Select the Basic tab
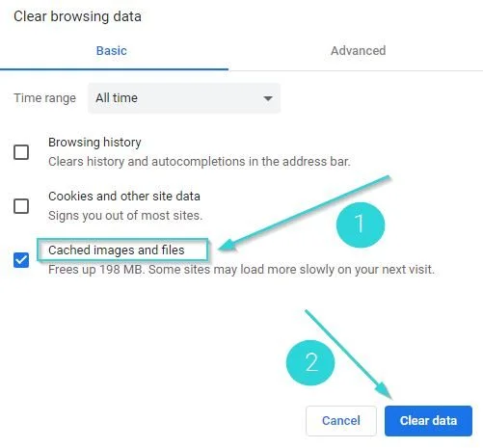Screen dimensions: 483x448 click(x=112, y=51)
